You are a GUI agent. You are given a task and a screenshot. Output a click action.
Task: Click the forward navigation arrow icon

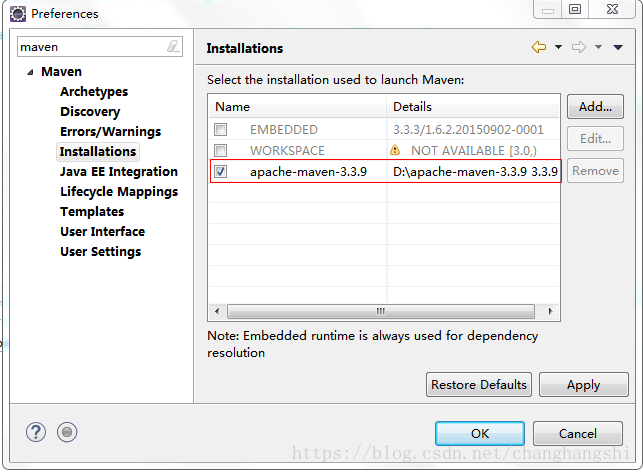[579, 47]
